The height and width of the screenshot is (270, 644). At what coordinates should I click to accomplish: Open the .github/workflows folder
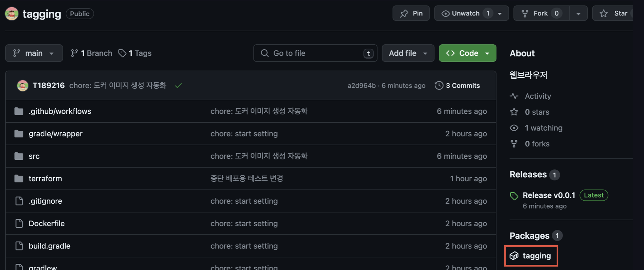tap(60, 111)
